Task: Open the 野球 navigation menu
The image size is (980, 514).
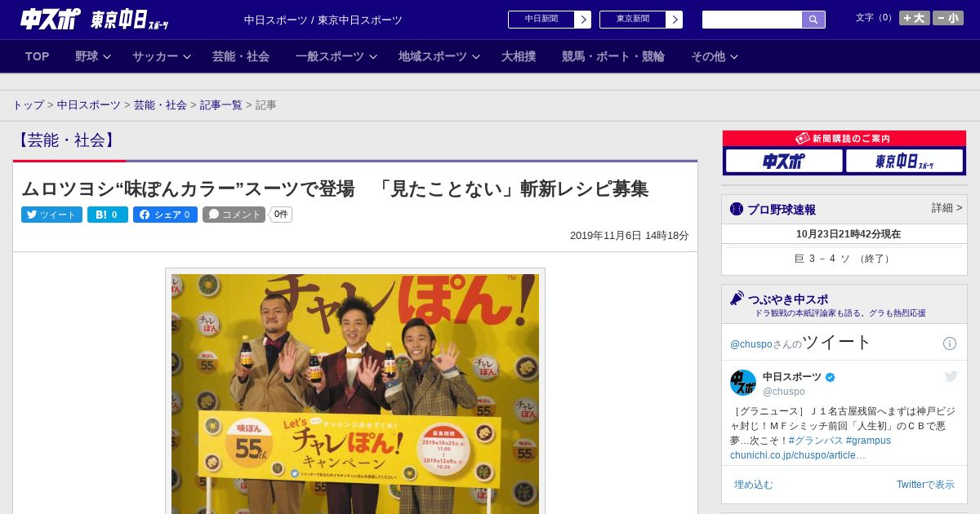Action: (x=87, y=56)
